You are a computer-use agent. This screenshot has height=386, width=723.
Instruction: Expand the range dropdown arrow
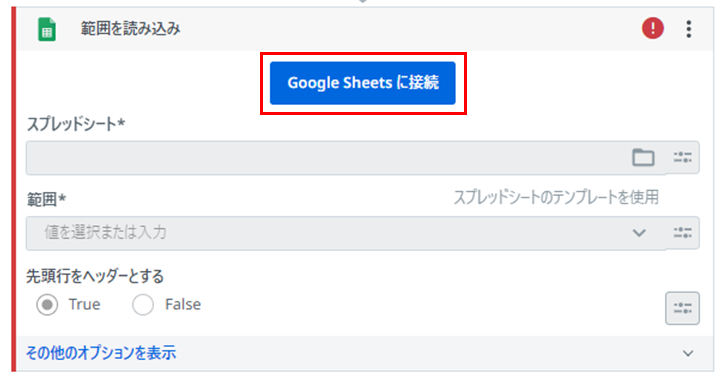click(x=639, y=233)
